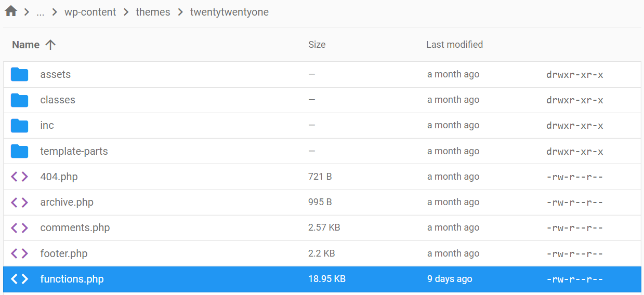Open the template-parts folder name
The width and height of the screenshot is (644, 295).
click(x=74, y=151)
